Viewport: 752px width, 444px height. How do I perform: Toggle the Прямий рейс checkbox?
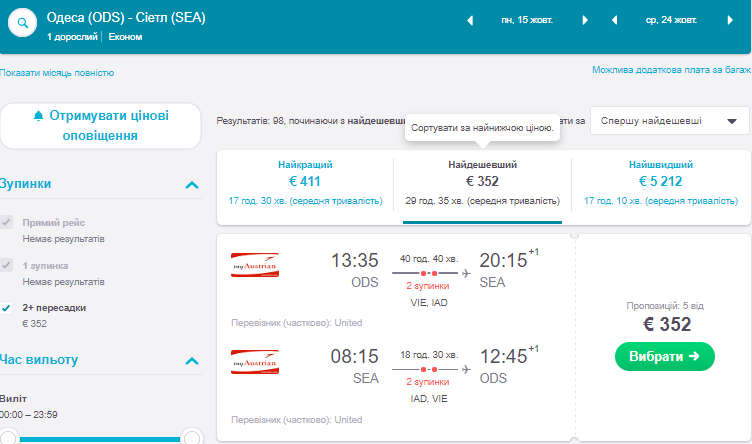pos(7,222)
